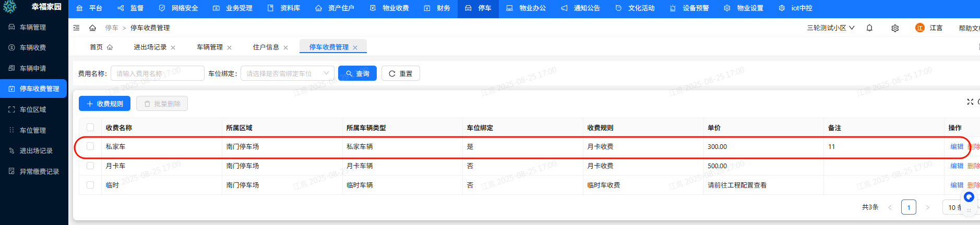This screenshot has height=225, width=980.
Task: Close the 住户信息 tab
Action: pyautogui.click(x=285, y=47)
